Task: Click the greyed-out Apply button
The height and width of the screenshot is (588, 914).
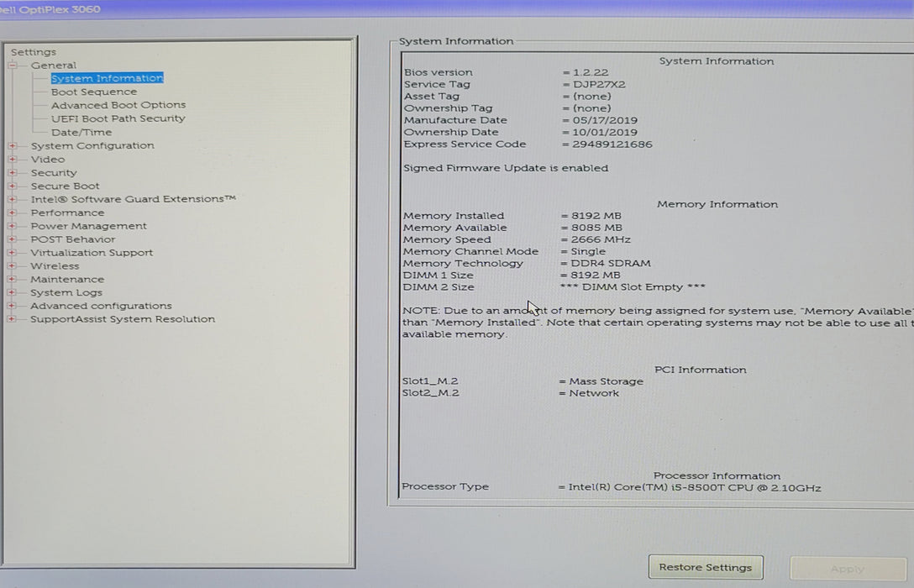Action: tap(848, 569)
